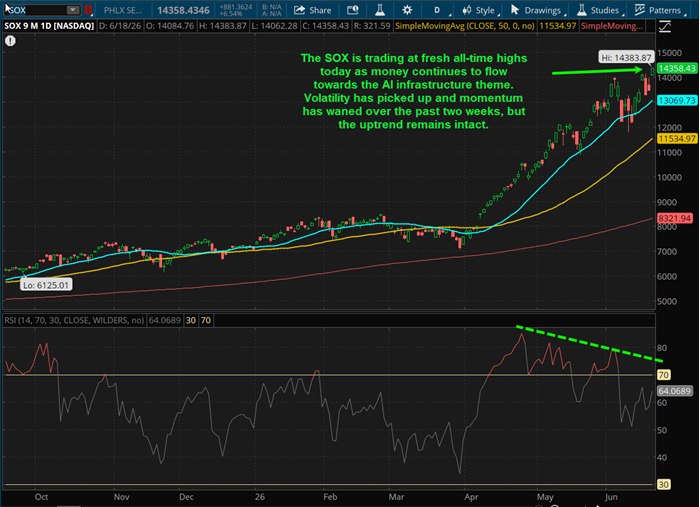Open the Style menu

coord(480,10)
